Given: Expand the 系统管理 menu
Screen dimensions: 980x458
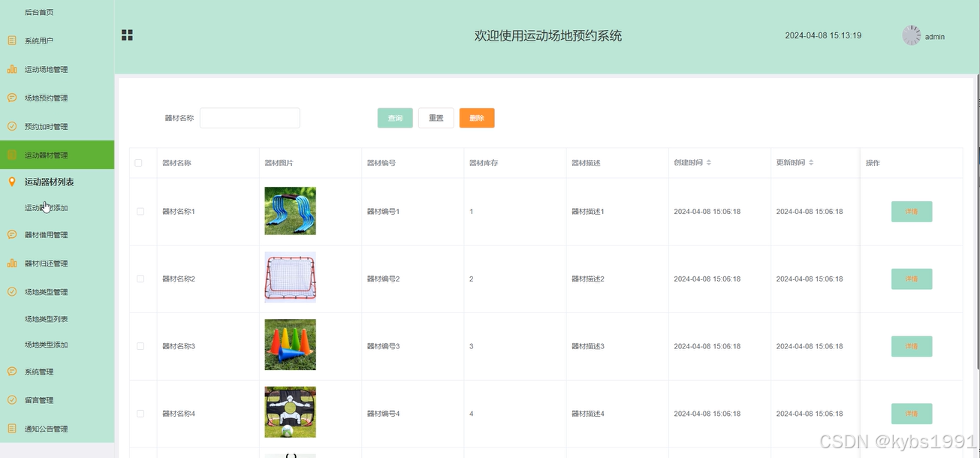Looking at the screenshot, I should point(57,371).
